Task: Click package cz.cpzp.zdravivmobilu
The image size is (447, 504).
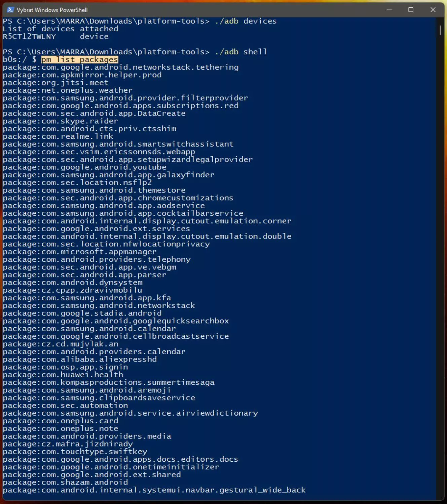Action: point(73,290)
